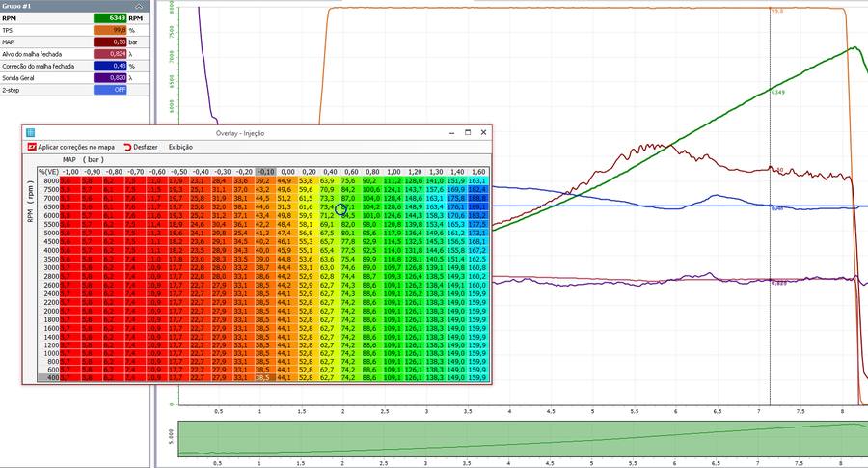The image size is (868, 468).
Task: Select the 400 rpm row header
Action: pos(48,377)
